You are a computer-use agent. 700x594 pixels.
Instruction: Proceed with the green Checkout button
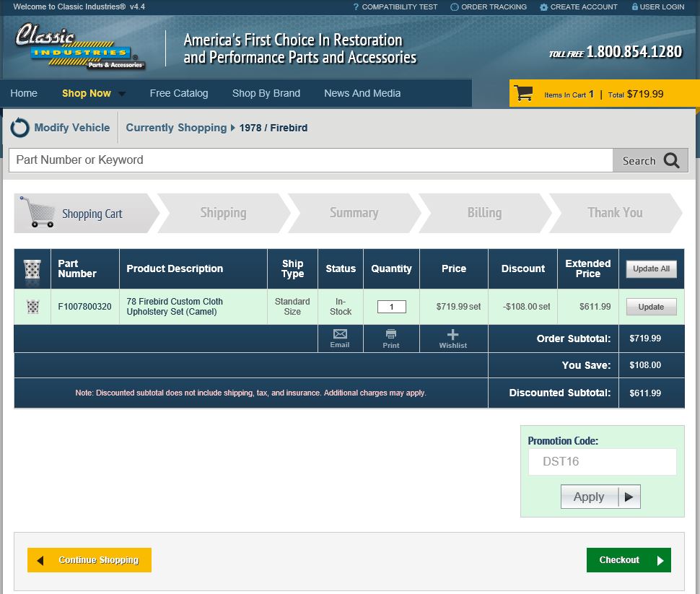click(629, 560)
